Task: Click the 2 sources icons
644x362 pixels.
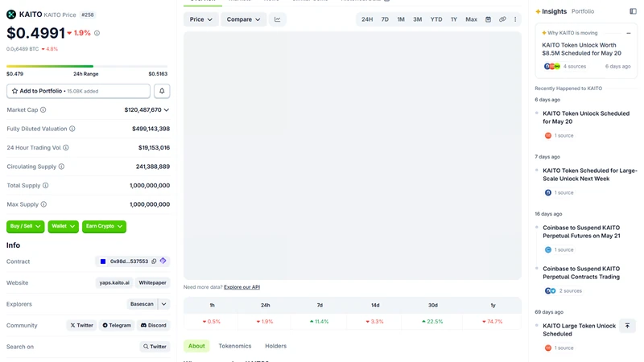Action: [550, 290]
